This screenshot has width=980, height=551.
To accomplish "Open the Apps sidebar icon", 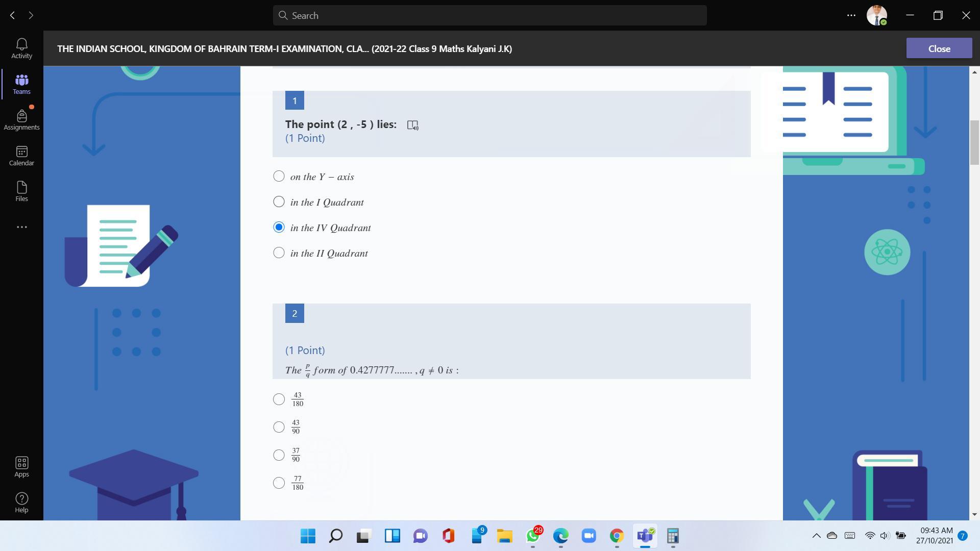I will pyautogui.click(x=21, y=467).
